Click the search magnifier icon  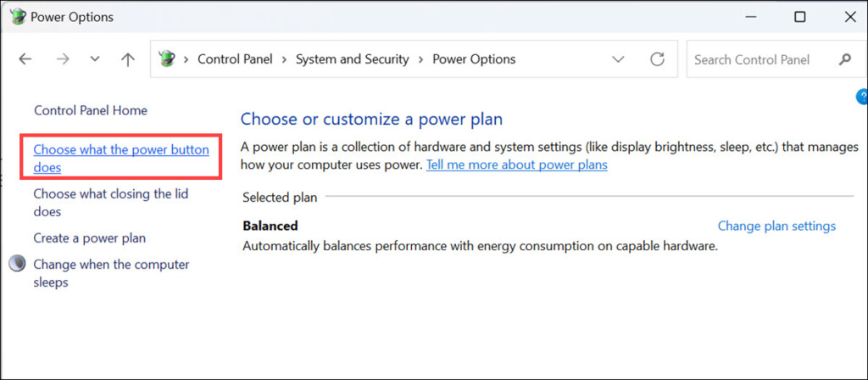pos(844,59)
